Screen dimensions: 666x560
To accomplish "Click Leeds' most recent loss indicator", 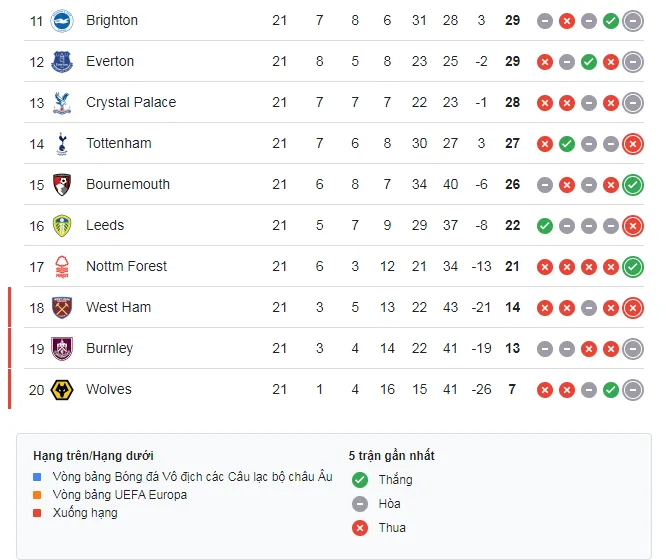I will click(632, 225).
